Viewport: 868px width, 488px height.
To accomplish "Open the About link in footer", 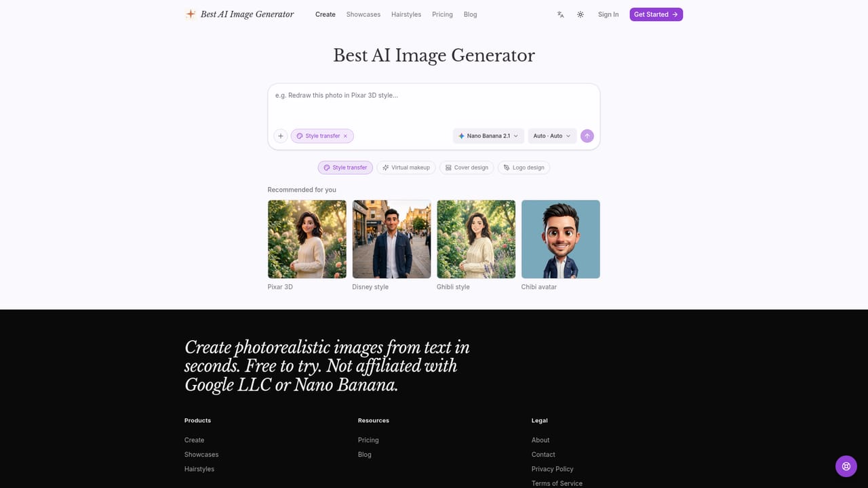I will tap(540, 440).
